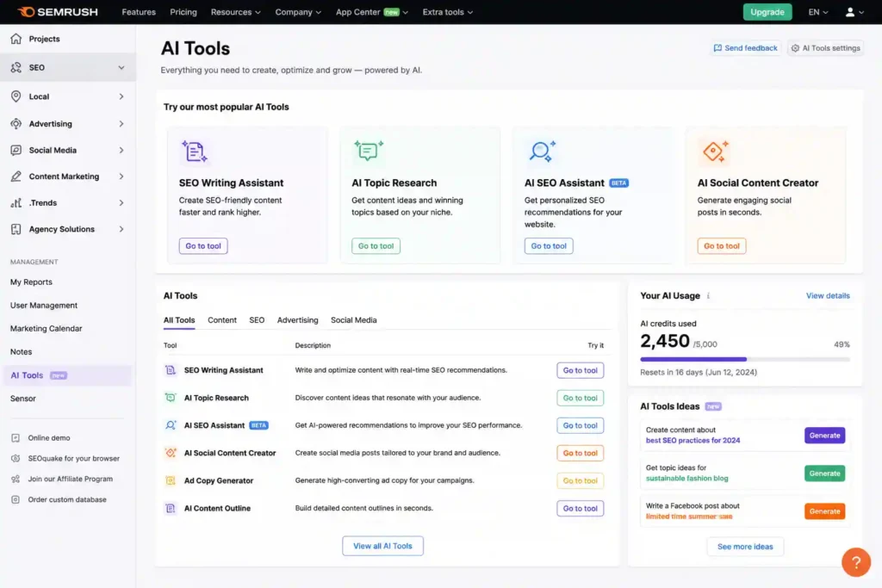The image size is (882, 588).
Task: Switch to the Social Media tab
Action: pyautogui.click(x=354, y=320)
